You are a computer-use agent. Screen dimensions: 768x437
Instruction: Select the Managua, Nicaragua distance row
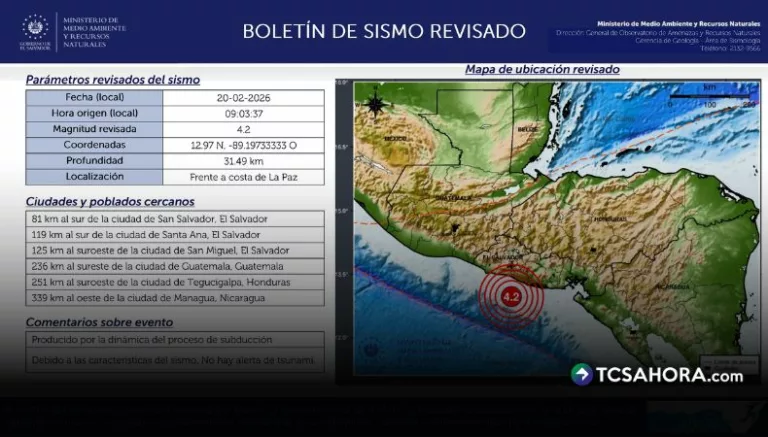[175, 298]
